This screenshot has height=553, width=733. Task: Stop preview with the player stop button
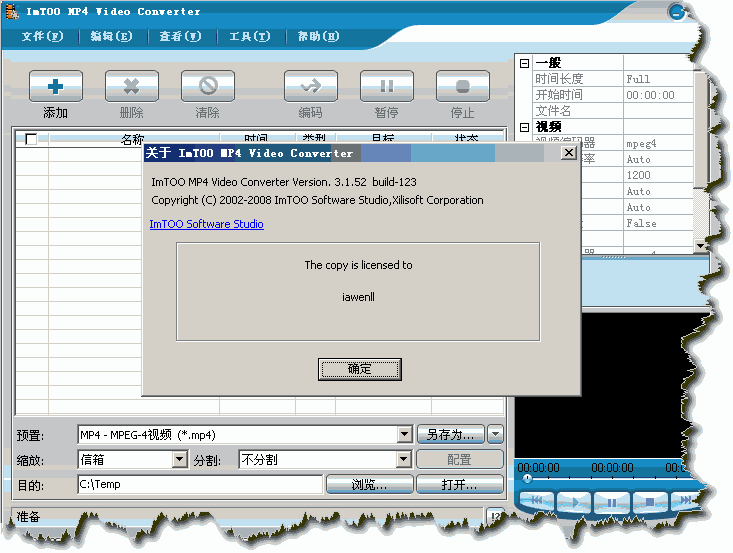point(649,502)
